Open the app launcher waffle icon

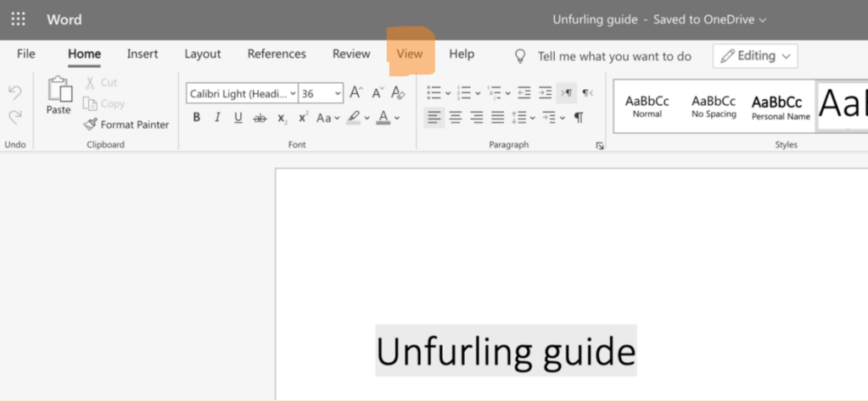(18, 19)
